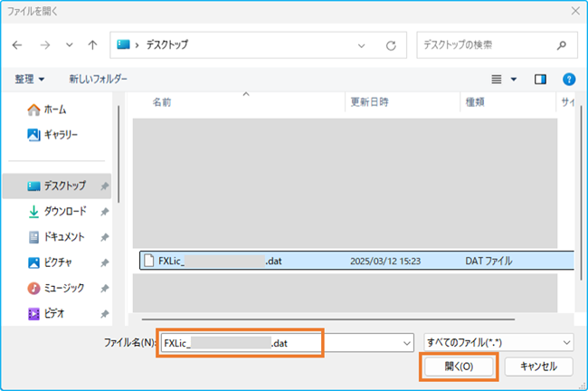Click the magnifier search icon
The height and width of the screenshot is (391, 588).
[x=562, y=45]
